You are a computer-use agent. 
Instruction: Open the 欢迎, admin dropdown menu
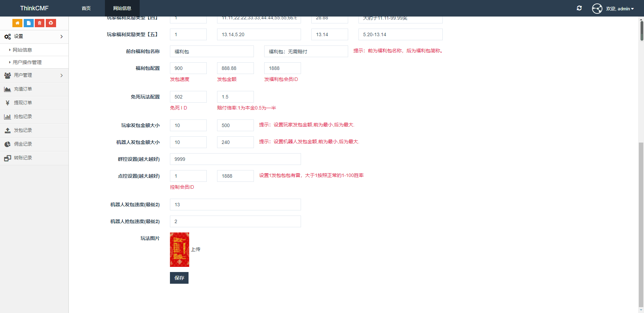[620, 9]
